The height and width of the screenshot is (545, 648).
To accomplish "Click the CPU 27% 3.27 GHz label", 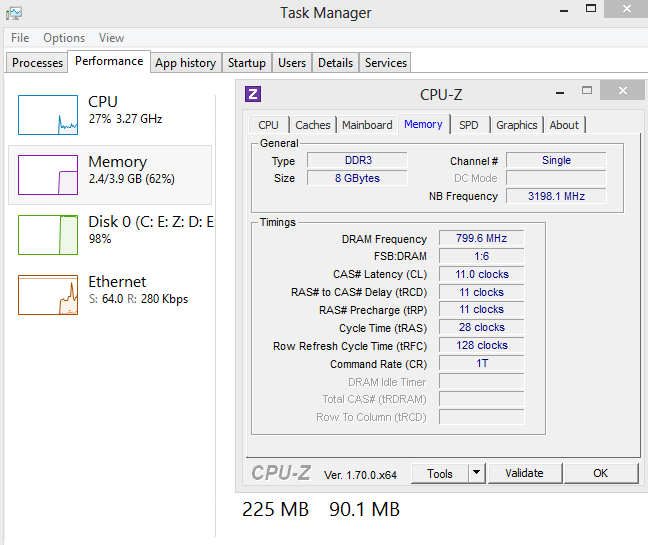I will pyautogui.click(x=125, y=110).
